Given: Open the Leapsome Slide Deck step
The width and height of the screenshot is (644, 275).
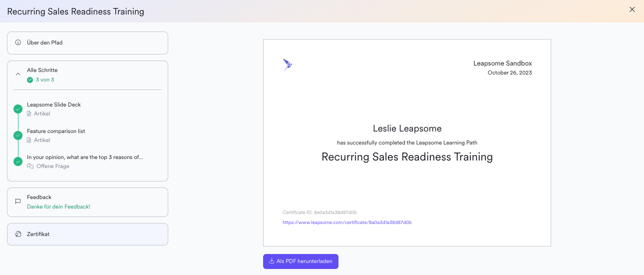Looking at the screenshot, I should click(x=54, y=105).
